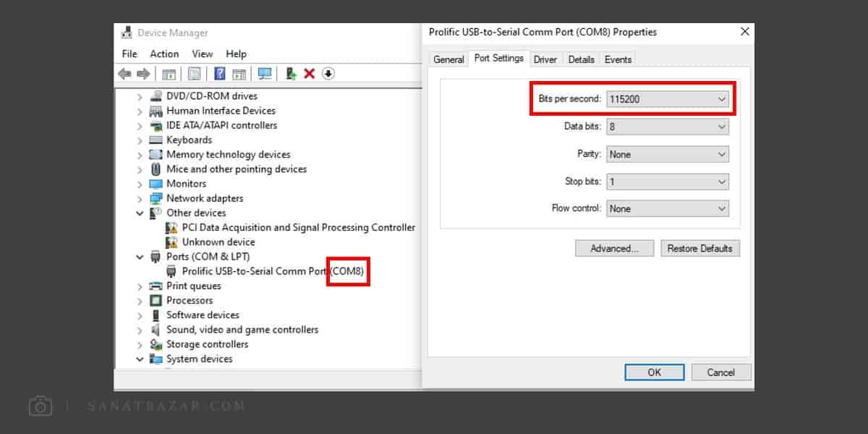Open the Bits per second dropdown
868x434 pixels.
click(x=668, y=99)
